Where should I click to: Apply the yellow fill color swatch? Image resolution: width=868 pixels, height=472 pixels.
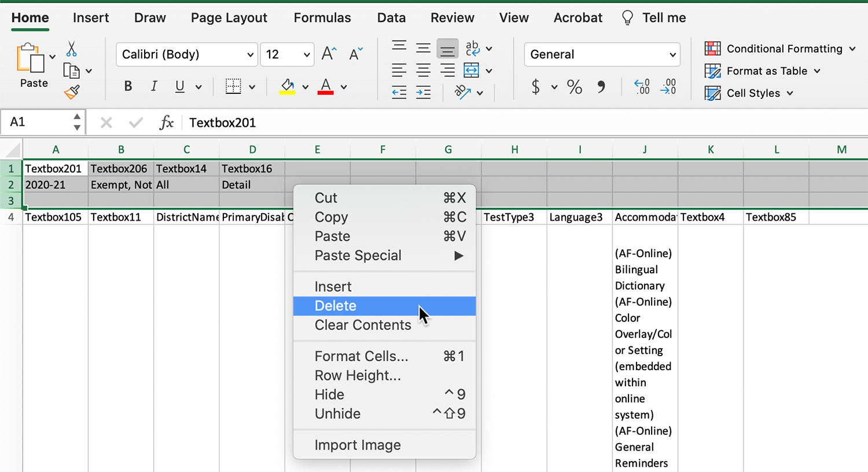(x=288, y=87)
